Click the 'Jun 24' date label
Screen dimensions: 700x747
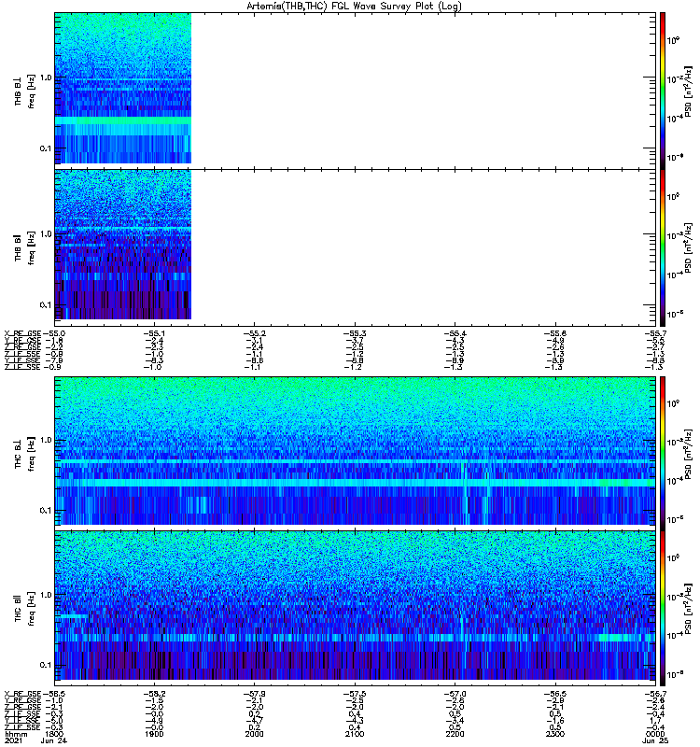click(x=54, y=740)
